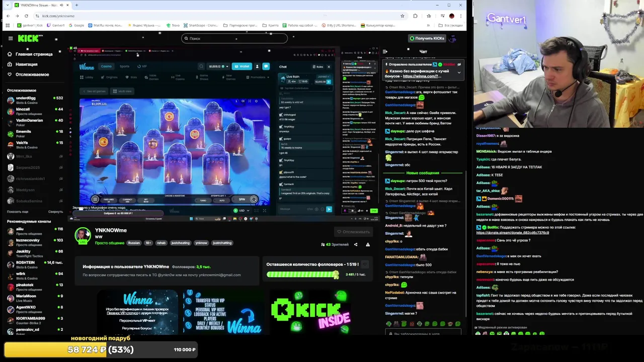Open the user avatar menu on Kick
This screenshot has height=362, width=644.
point(453,38)
